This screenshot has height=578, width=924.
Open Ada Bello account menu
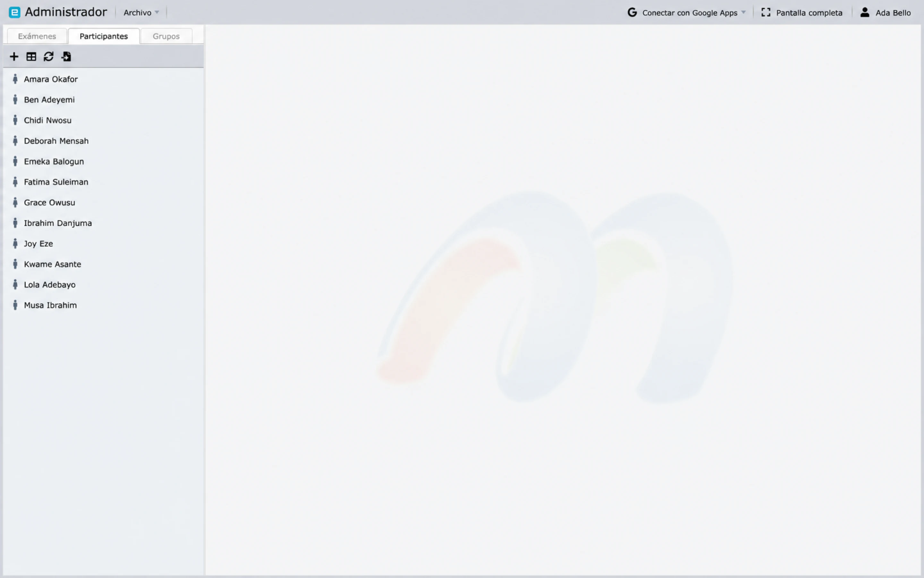click(x=886, y=13)
